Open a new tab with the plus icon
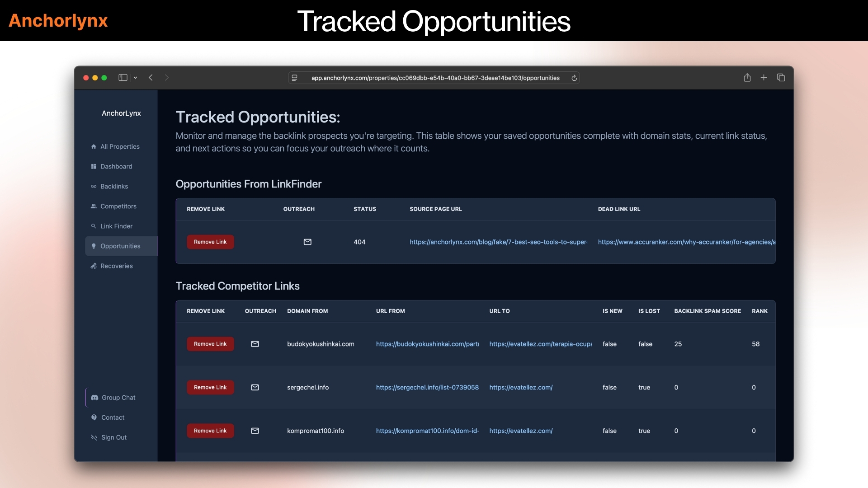The image size is (868, 488). pyautogui.click(x=764, y=78)
